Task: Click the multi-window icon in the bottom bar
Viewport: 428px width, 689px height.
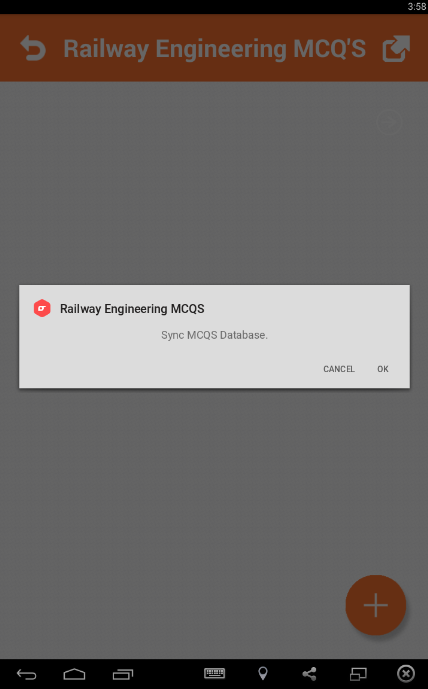Action: point(358,674)
